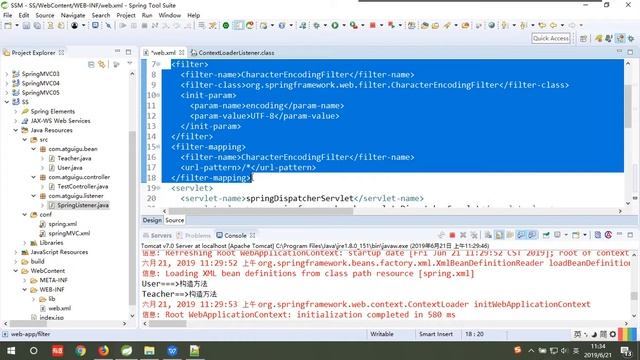The image size is (640, 360).
Task: Click the Clear Console icon
Action: coord(488,235)
